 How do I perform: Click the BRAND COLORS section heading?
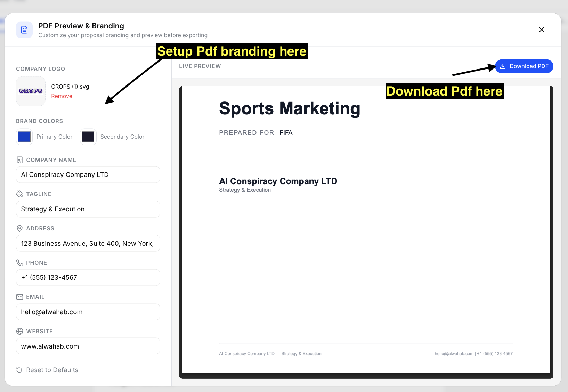(40, 121)
